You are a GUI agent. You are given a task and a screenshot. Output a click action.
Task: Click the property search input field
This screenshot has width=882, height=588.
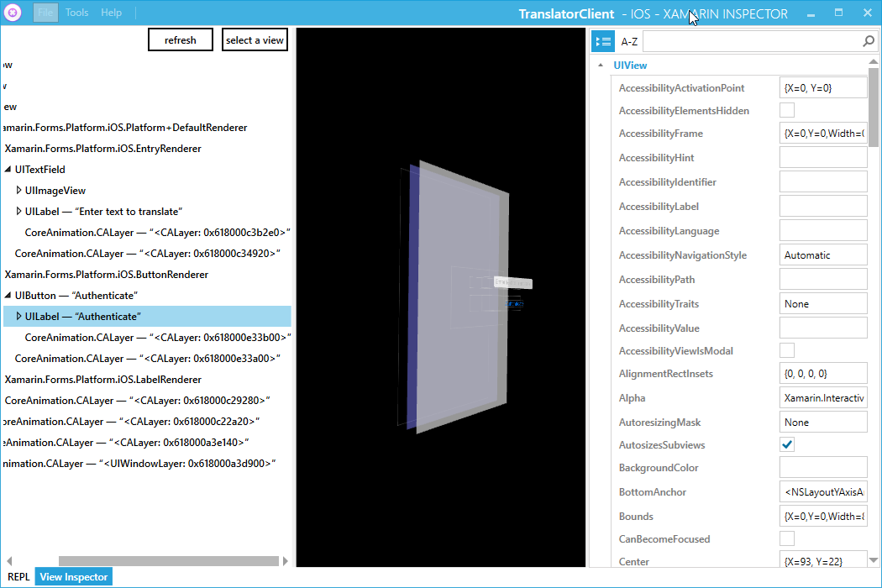pos(753,41)
